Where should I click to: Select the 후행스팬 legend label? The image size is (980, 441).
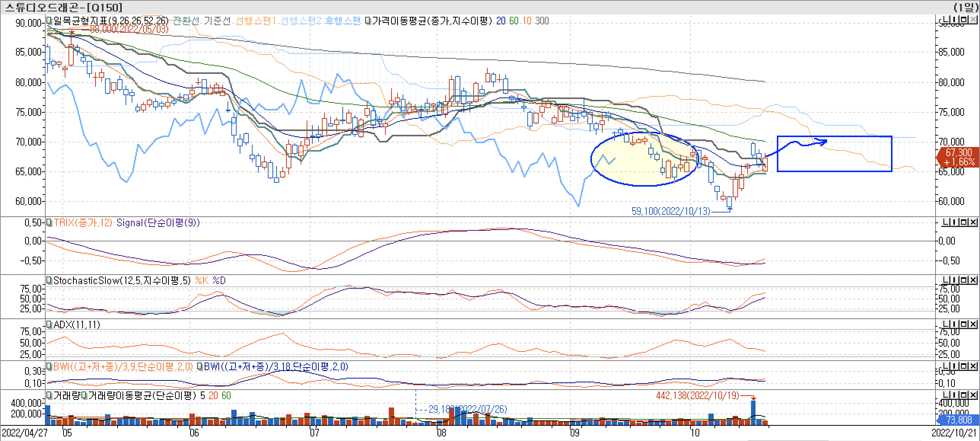tap(342, 21)
